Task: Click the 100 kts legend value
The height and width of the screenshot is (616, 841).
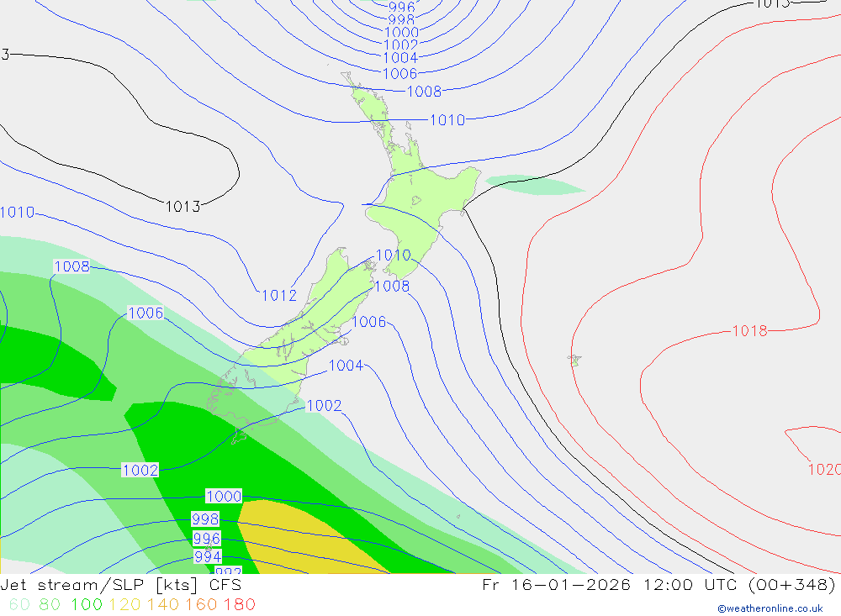Action: coord(87,605)
